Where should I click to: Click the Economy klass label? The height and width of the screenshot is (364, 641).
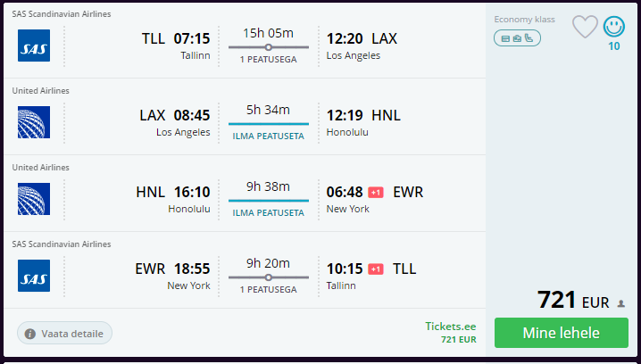[524, 20]
